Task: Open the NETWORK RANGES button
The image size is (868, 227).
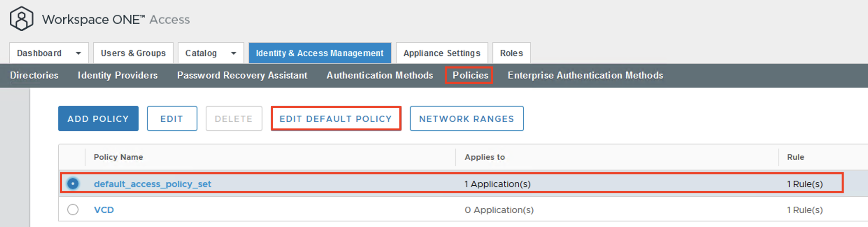Action: tap(467, 119)
